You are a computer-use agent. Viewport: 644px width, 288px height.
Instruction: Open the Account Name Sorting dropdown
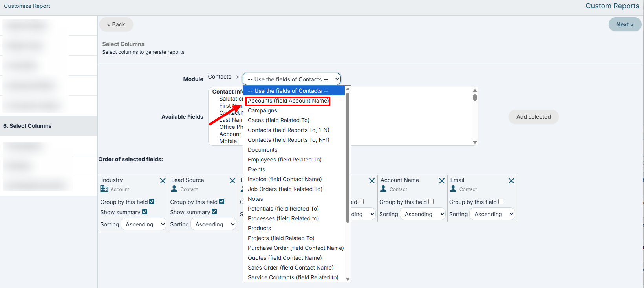tap(423, 214)
